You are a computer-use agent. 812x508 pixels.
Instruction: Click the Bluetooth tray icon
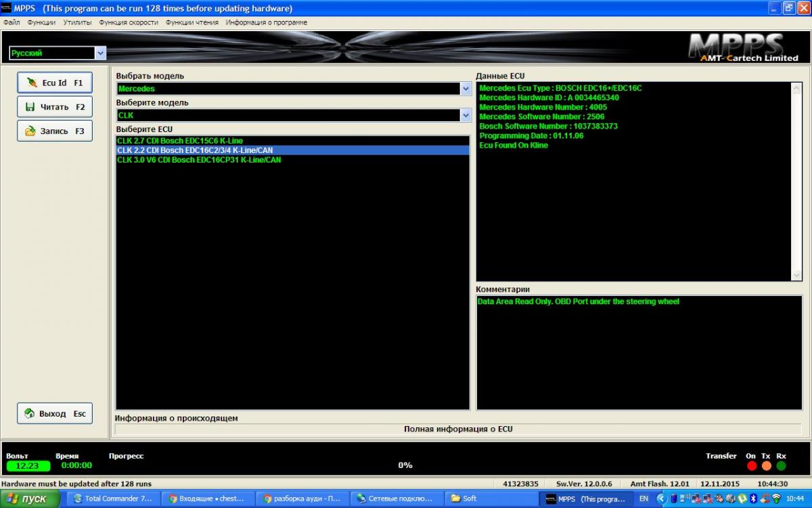753,499
